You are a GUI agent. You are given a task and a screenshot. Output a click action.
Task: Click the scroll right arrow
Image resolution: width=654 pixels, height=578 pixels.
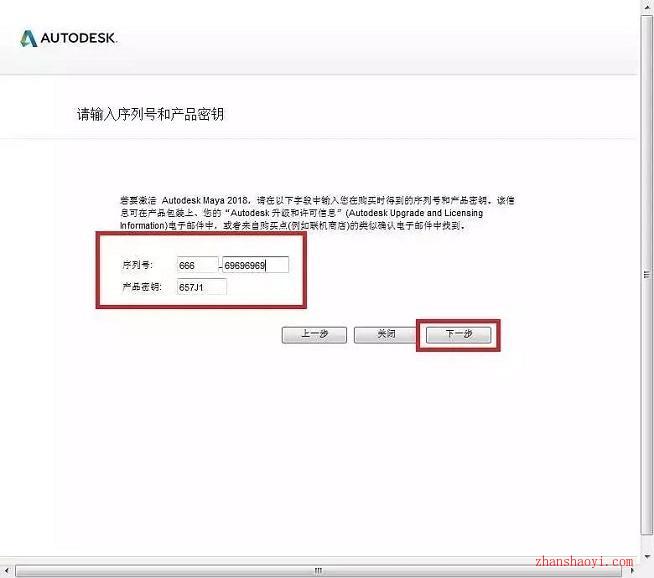pos(631,571)
